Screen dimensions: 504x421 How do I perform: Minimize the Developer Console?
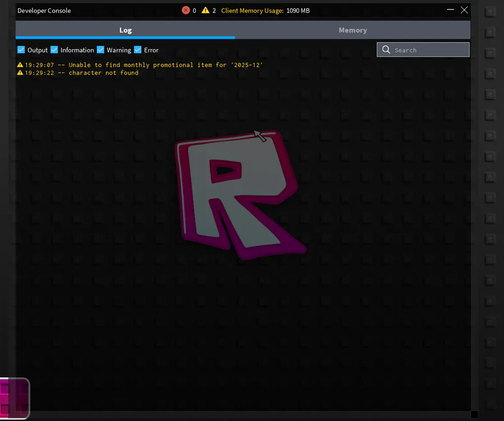[x=450, y=10]
